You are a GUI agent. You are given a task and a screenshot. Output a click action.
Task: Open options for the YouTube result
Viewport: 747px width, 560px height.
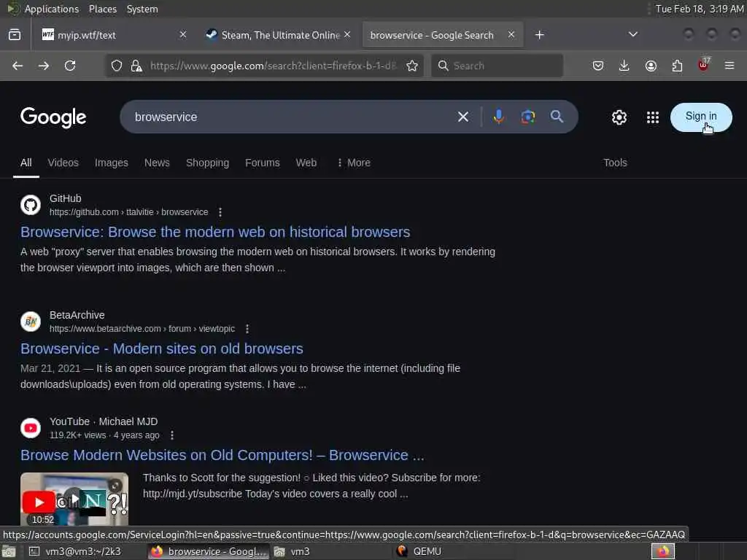(172, 435)
